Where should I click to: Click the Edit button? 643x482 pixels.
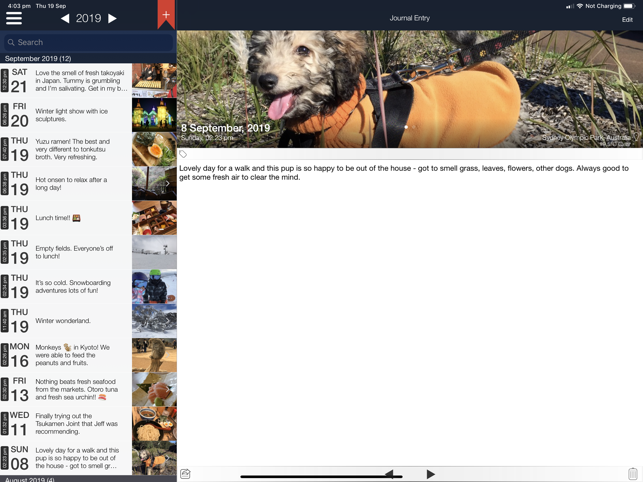(x=627, y=20)
